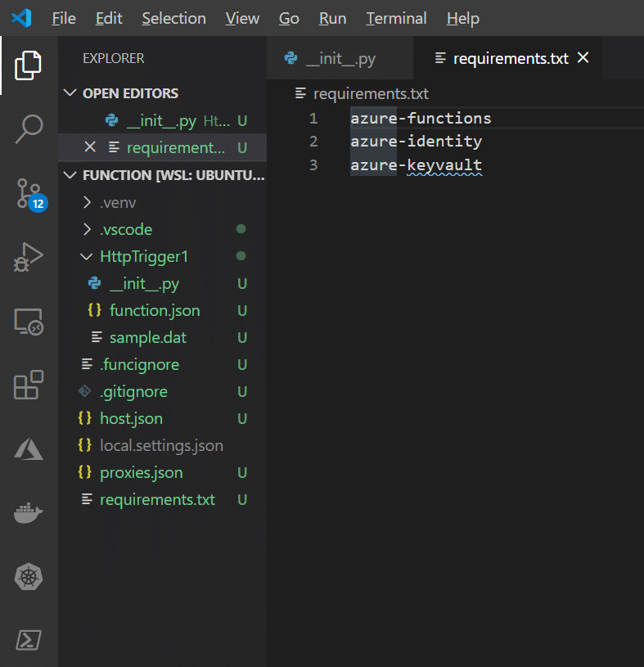Open local.settings.json in the file tree
Screen dimensions: 644x667
(x=163, y=445)
